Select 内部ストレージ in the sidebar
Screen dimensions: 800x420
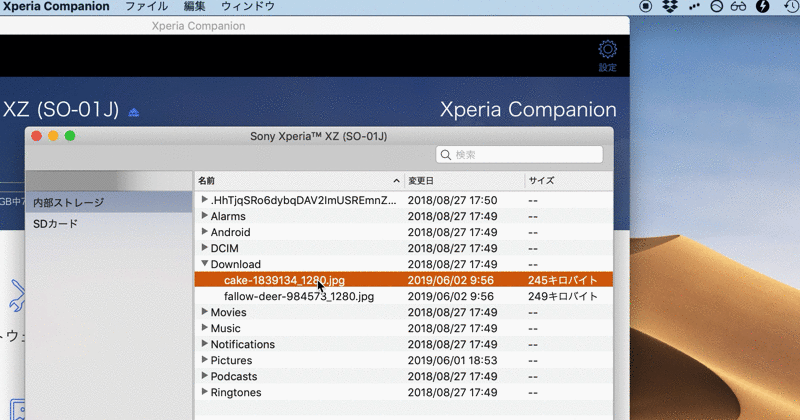pyautogui.click(x=68, y=203)
